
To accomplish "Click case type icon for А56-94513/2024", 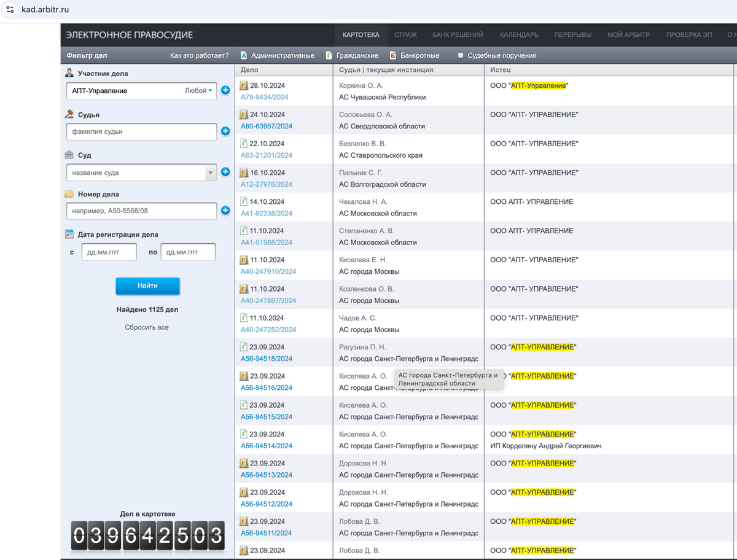I will (x=244, y=463).
